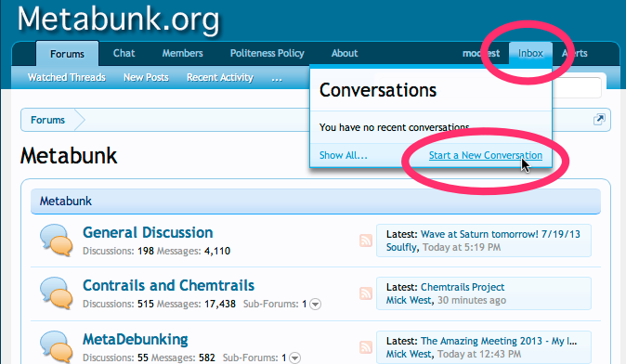
Task: Click the open quick navigation icon in breadcrumb bar
Action: pyautogui.click(x=599, y=119)
